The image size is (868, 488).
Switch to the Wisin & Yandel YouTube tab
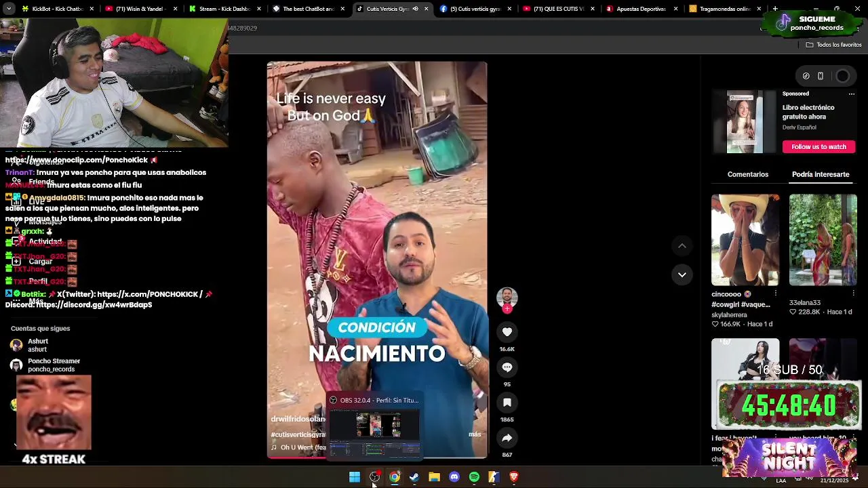click(141, 9)
